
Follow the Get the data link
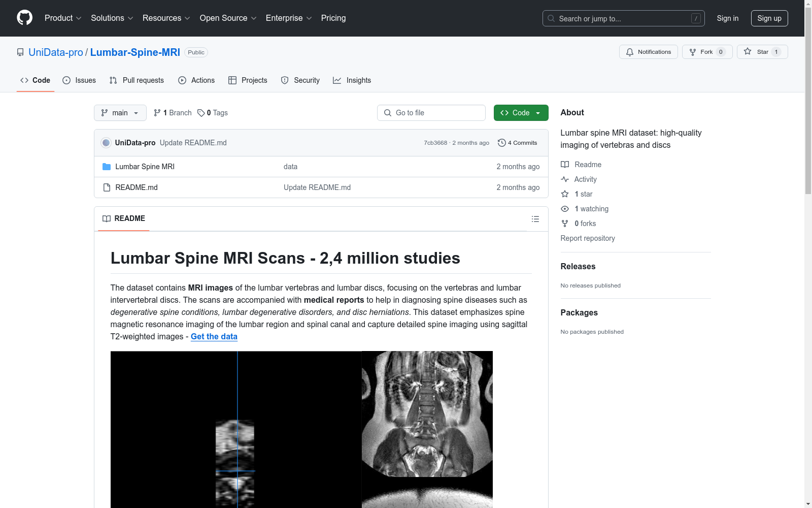(x=214, y=336)
